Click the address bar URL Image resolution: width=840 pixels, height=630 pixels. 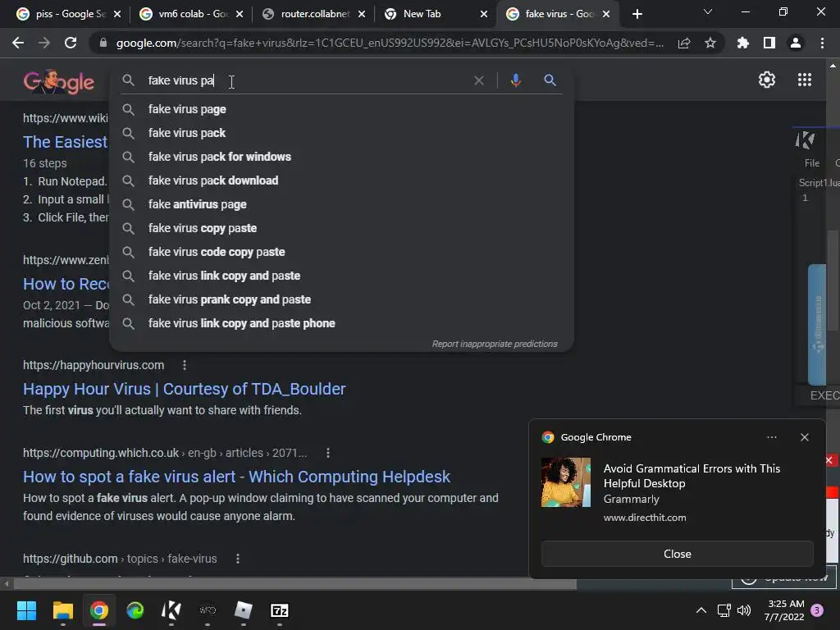coord(390,43)
